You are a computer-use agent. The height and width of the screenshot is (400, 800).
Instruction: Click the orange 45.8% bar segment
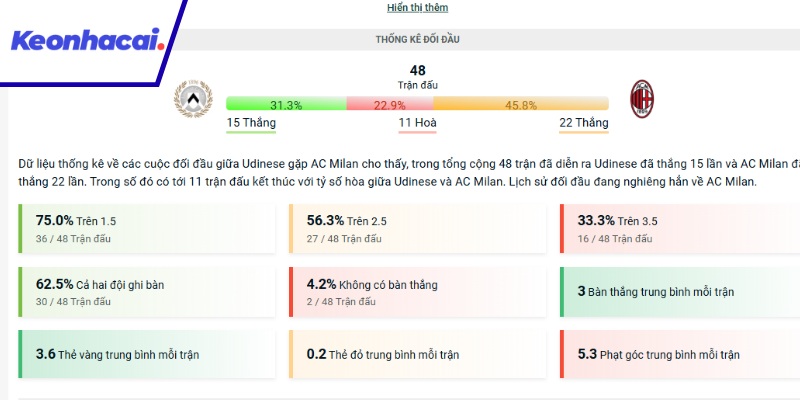(521, 104)
